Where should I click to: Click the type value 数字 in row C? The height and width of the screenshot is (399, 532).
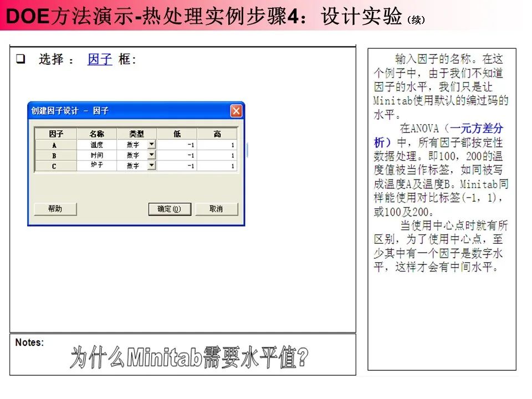pos(132,166)
